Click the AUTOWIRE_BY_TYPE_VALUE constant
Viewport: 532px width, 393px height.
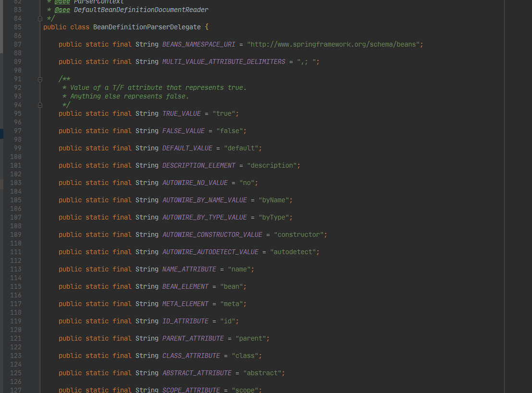(x=205, y=218)
